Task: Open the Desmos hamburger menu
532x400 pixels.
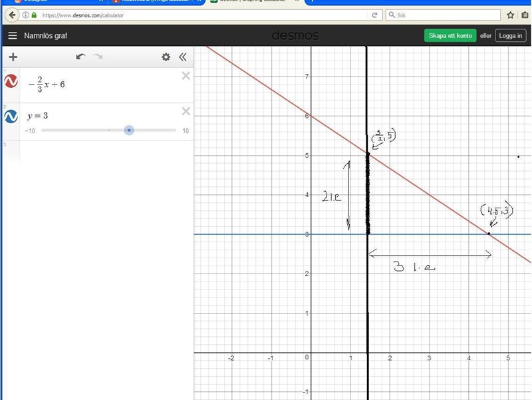Action: (12, 36)
